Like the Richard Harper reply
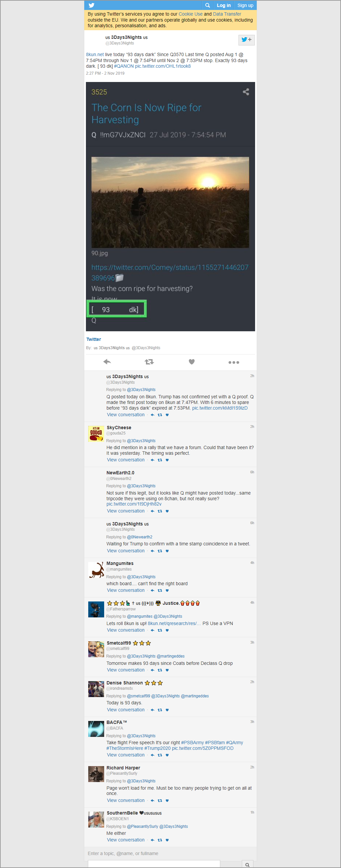Viewport: 341px width, 868px height. pyautogui.click(x=167, y=801)
